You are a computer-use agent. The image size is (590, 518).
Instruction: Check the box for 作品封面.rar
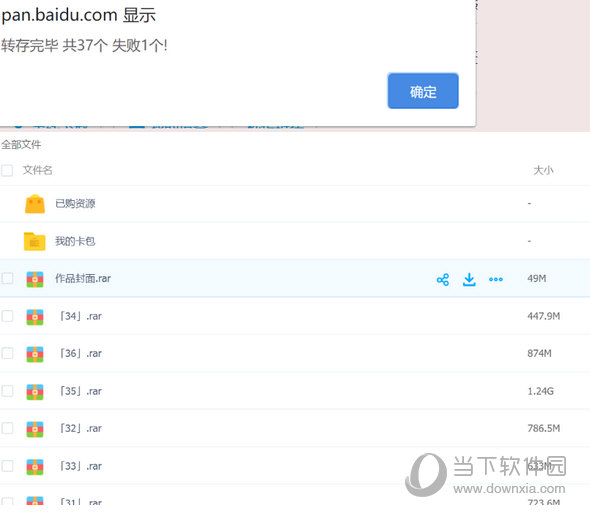[x=7, y=278]
